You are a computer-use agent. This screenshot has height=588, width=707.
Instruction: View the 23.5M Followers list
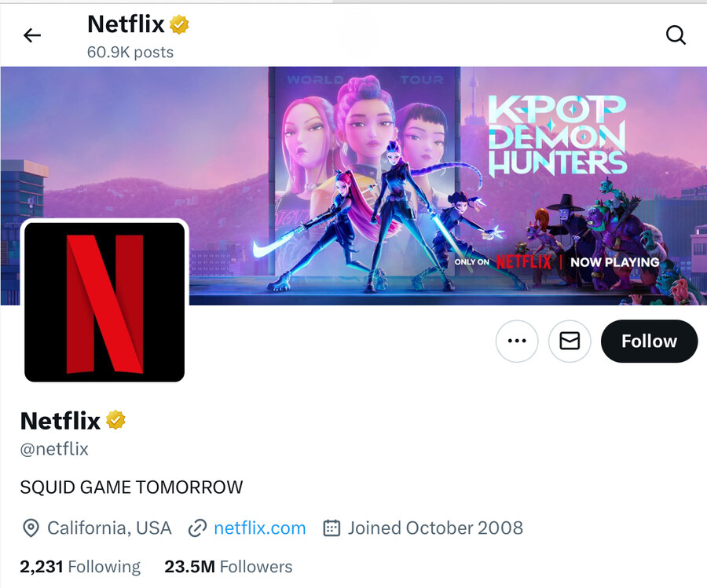pos(228,566)
